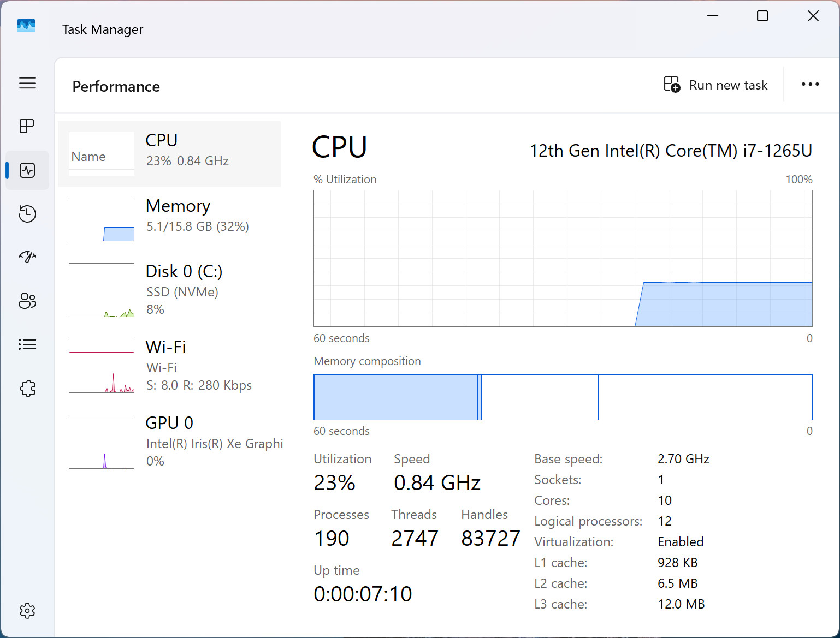Maximize the Task Manager window
The width and height of the screenshot is (840, 638).
point(762,16)
